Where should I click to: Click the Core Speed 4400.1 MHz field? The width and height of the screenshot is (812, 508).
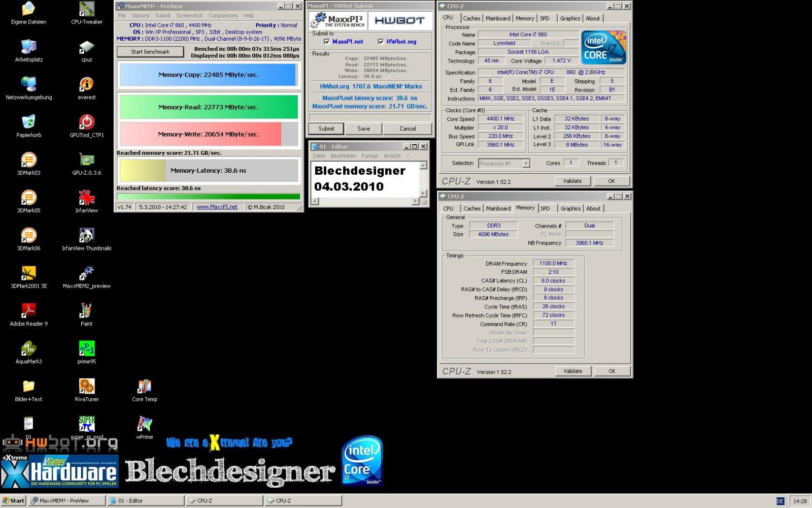pyautogui.click(x=500, y=119)
